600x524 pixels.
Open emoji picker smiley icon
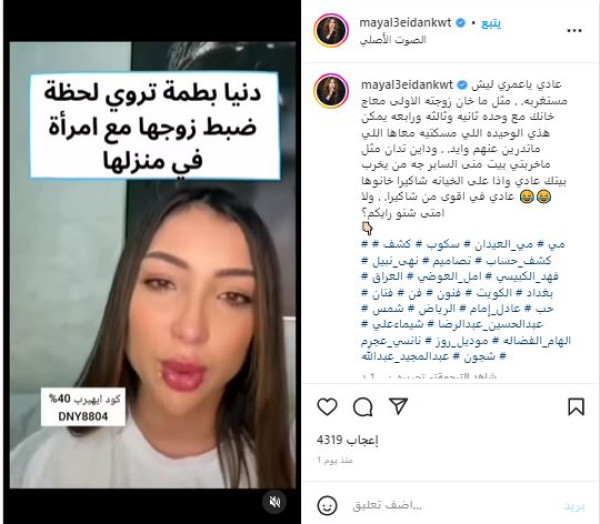click(327, 506)
